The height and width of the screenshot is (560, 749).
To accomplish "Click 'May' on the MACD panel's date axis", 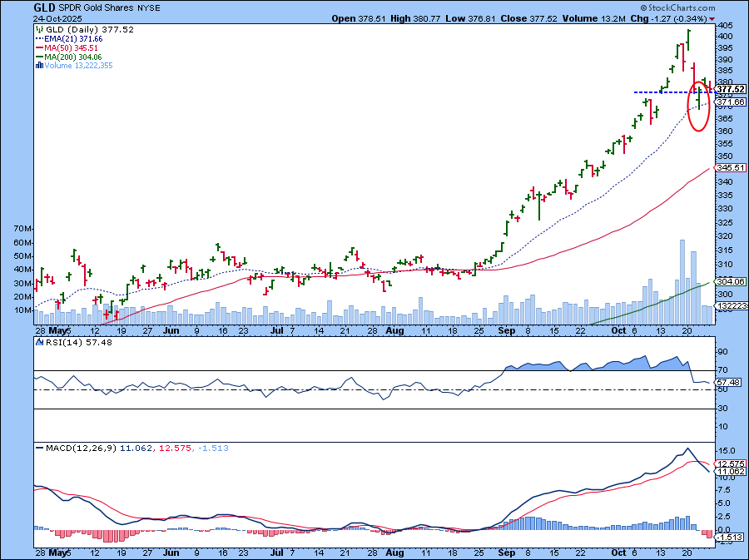I will (57, 553).
